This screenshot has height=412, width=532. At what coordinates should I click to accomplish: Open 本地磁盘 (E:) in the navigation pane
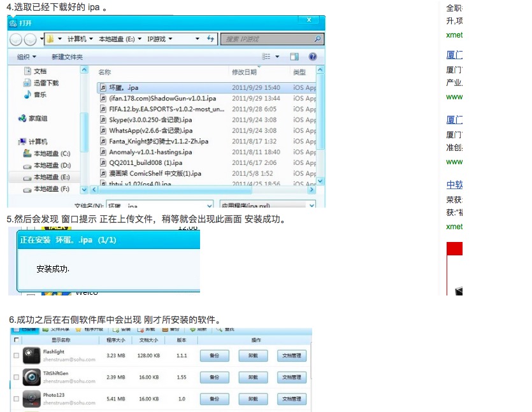coord(47,177)
